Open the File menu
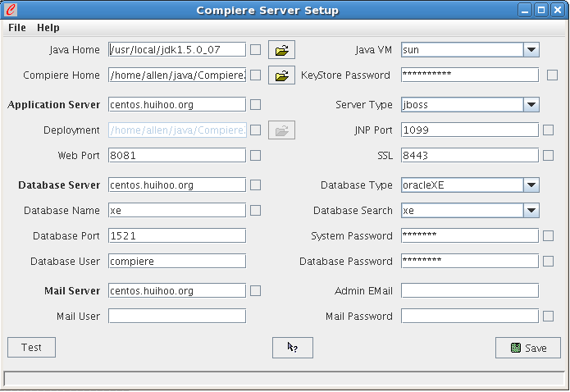 coord(17,28)
